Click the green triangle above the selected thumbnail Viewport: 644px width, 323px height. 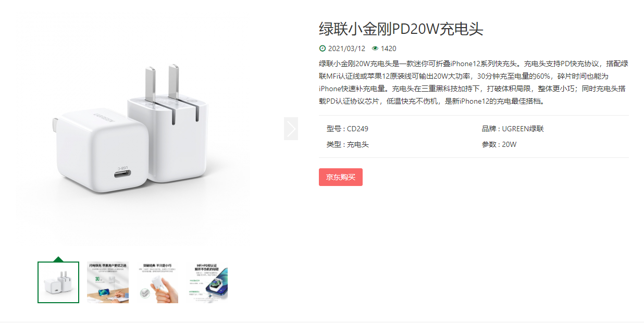point(58,259)
